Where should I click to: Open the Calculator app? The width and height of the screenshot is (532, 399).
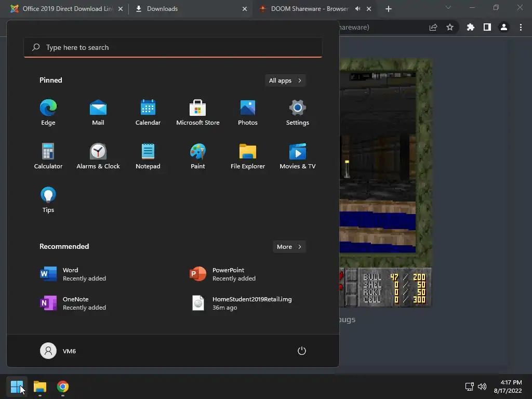coord(48,156)
